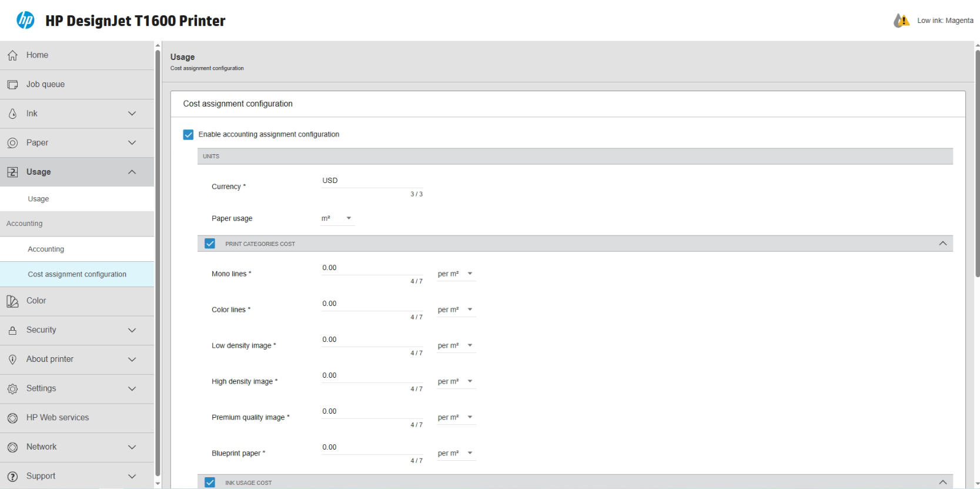The width and height of the screenshot is (980, 489).
Task: Collapse the Print categories cost section
Action: point(943,244)
